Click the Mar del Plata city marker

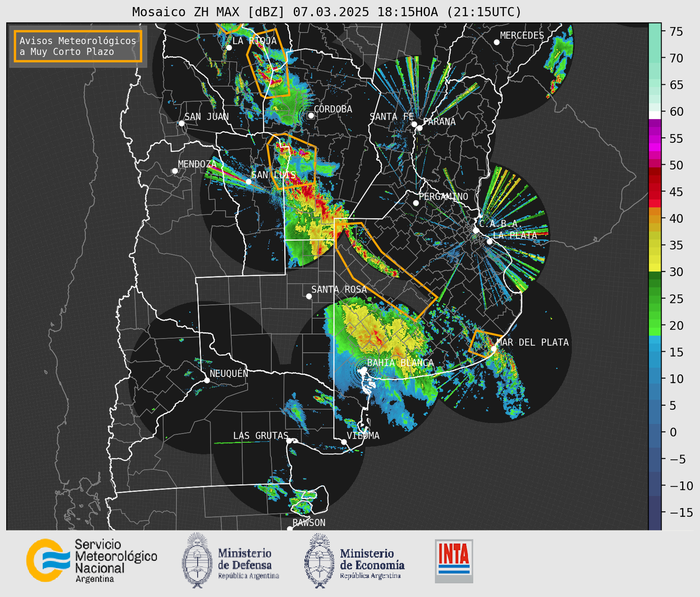click(x=494, y=348)
